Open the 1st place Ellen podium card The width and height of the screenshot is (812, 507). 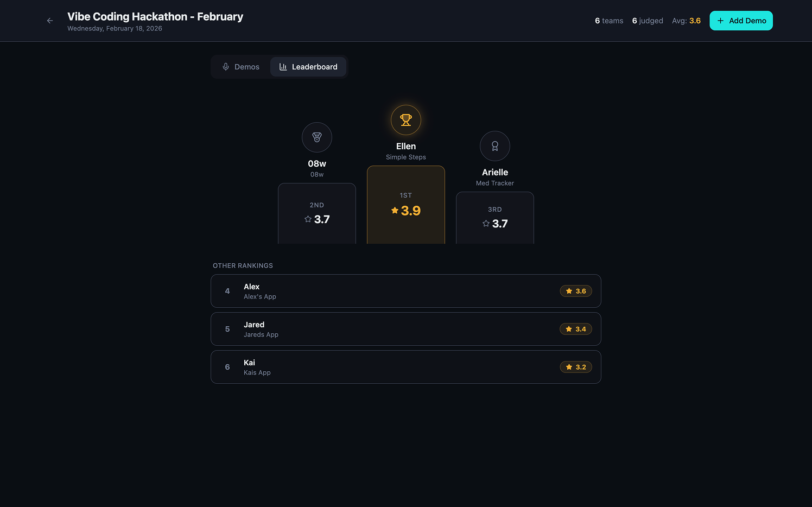tap(406, 205)
